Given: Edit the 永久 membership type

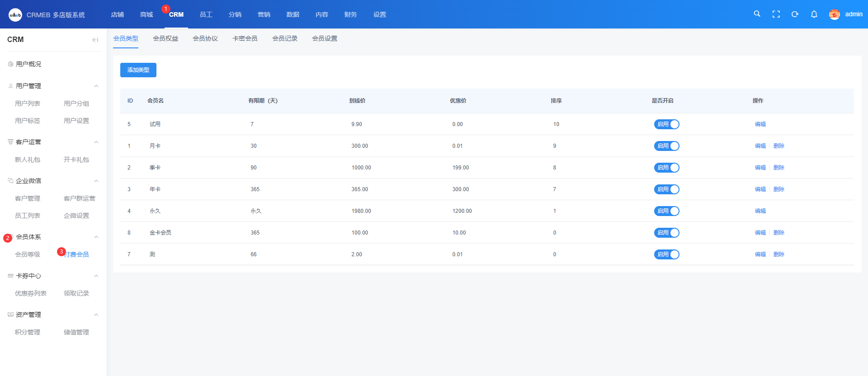Looking at the screenshot, I should click(760, 211).
